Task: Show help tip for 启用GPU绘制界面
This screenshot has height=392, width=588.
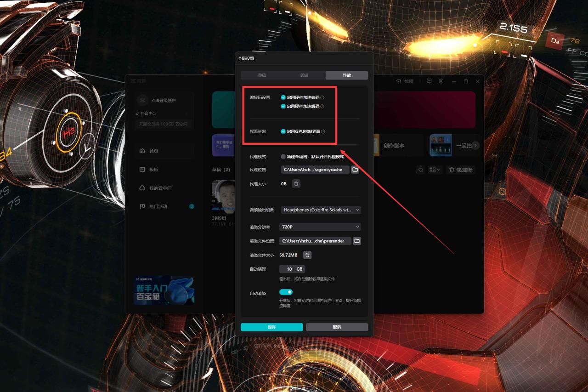Action: [x=323, y=131]
